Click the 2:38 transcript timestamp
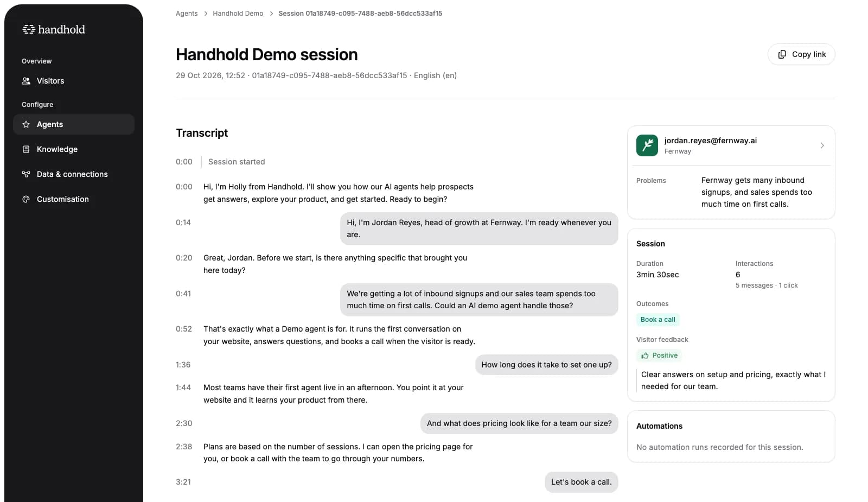 pyautogui.click(x=184, y=447)
